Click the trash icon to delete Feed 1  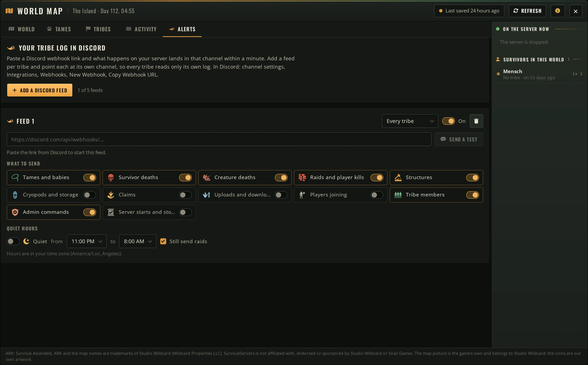pos(476,121)
